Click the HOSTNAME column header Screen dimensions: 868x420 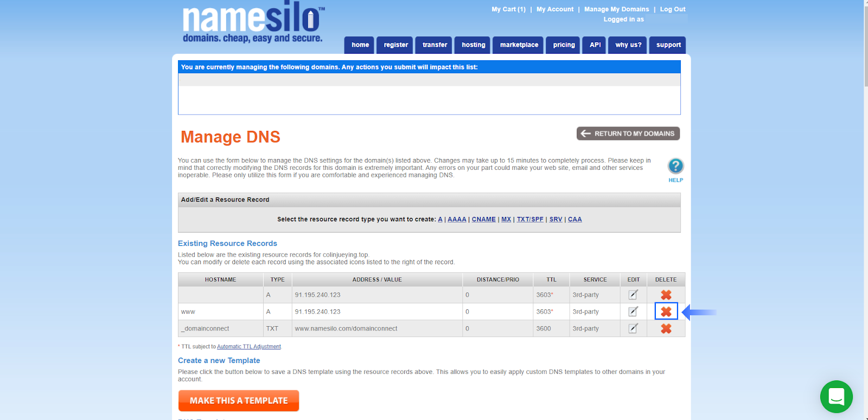[x=220, y=279]
